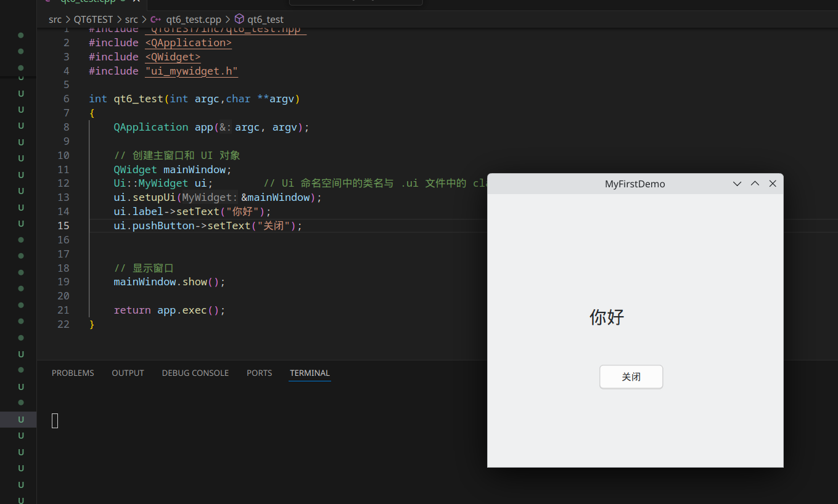The width and height of the screenshot is (838, 504).
Task: Maximize the MyFirstDemo window
Action: point(755,184)
